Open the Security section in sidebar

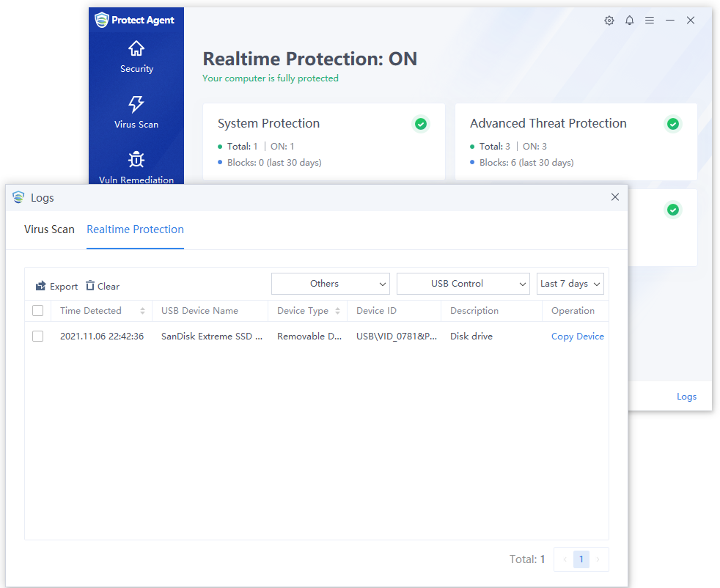click(136, 57)
